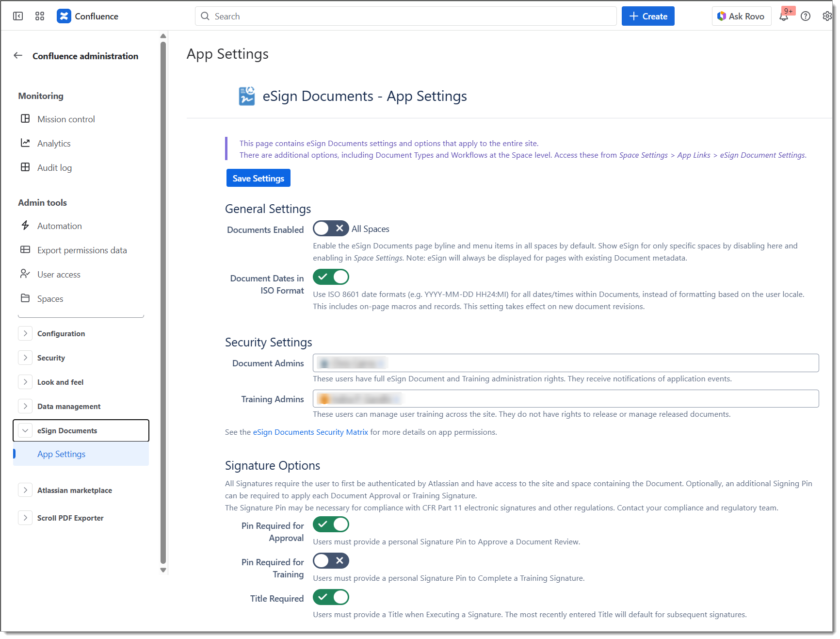Collapse the eSign Documents section chevron
Image resolution: width=840 pixels, height=639 pixels.
[25, 431]
